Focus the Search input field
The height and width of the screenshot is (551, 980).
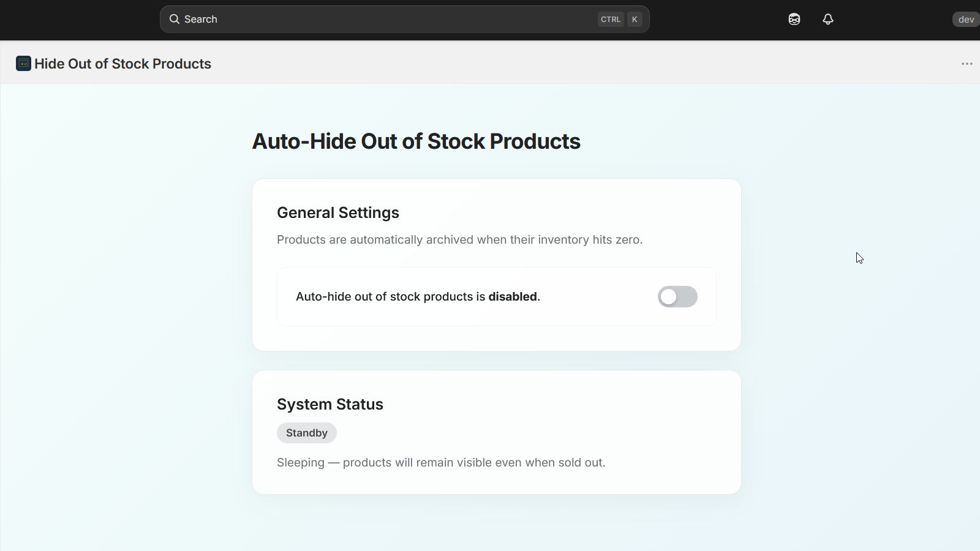pyautogui.click(x=367, y=19)
